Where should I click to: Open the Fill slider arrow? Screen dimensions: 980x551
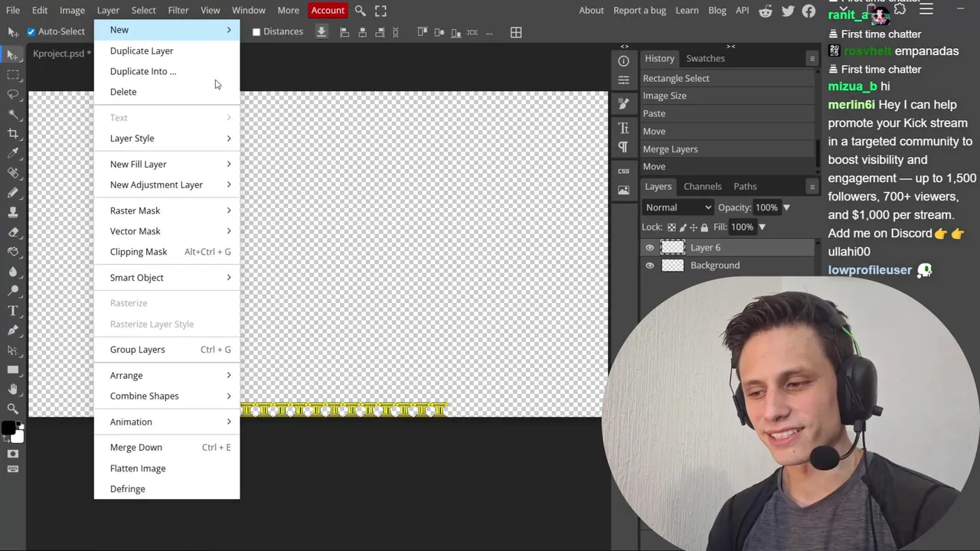point(762,227)
